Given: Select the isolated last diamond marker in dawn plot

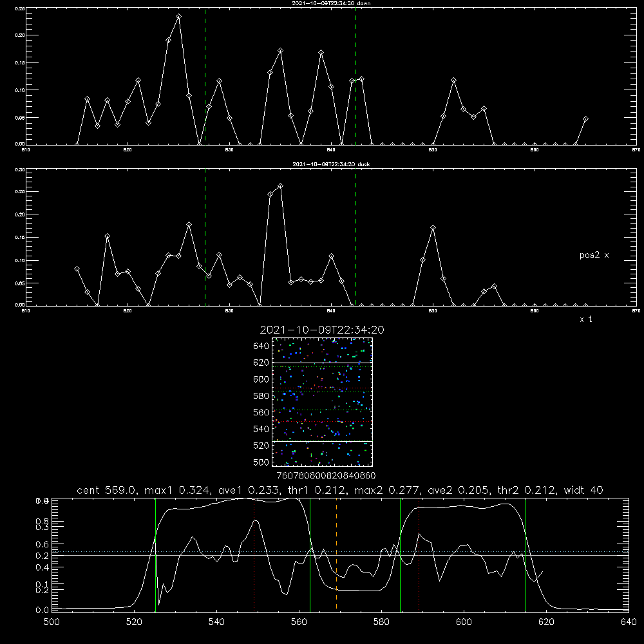Looking at the screenshot, I should (585, 118).
